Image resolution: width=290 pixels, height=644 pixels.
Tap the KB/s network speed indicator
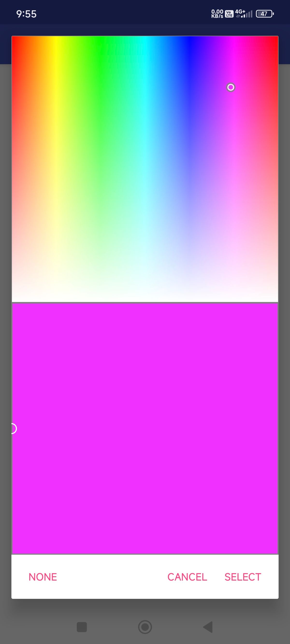point(217,14)
